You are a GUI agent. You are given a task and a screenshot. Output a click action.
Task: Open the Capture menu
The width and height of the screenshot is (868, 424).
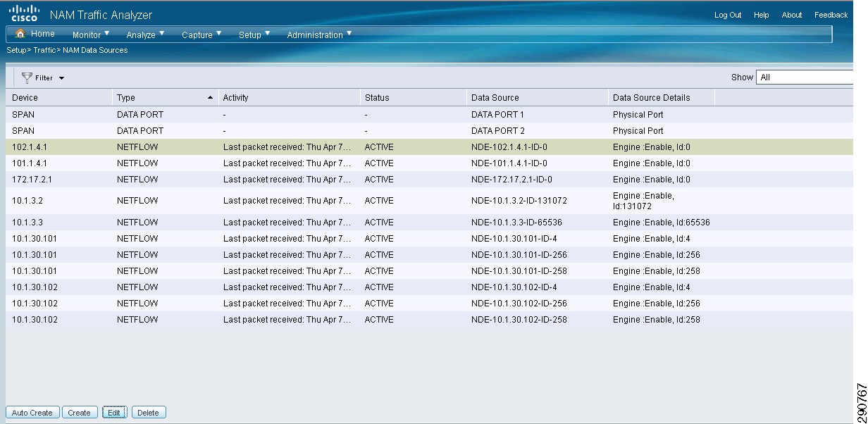[201, 35]
